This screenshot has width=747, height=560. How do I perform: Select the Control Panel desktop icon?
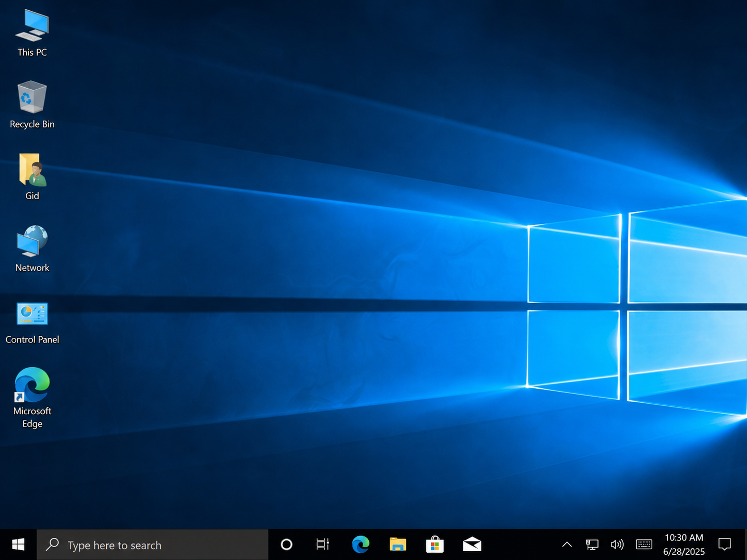pos(32,320)
